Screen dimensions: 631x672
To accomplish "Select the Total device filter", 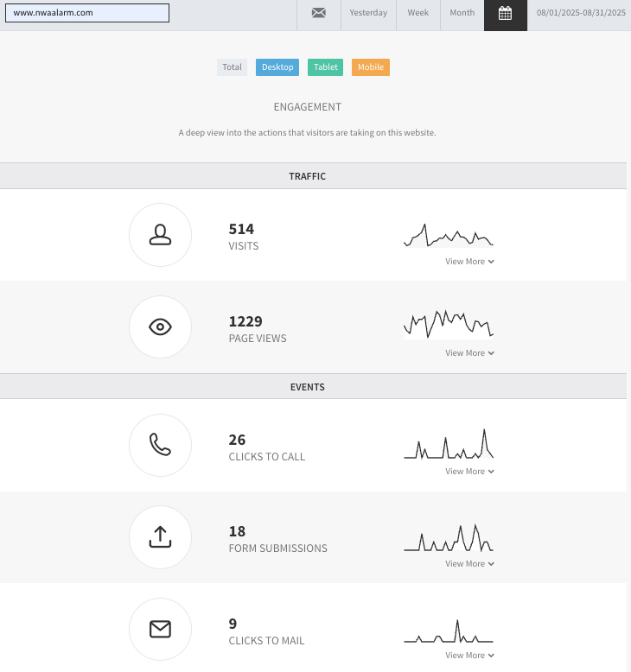I will tap(232, 67).
